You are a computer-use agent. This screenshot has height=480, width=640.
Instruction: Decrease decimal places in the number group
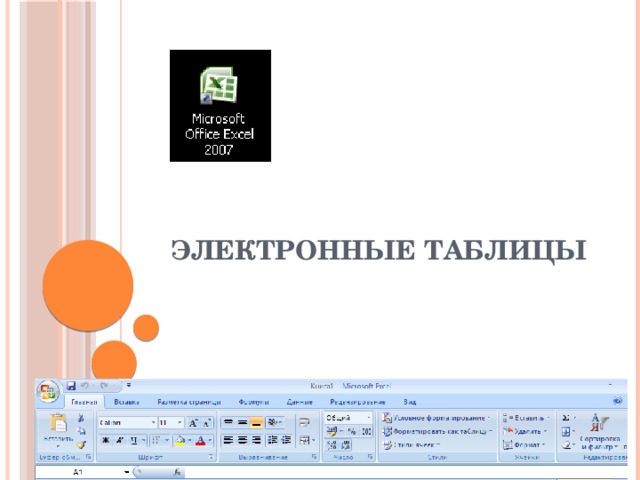coord(345,445)
